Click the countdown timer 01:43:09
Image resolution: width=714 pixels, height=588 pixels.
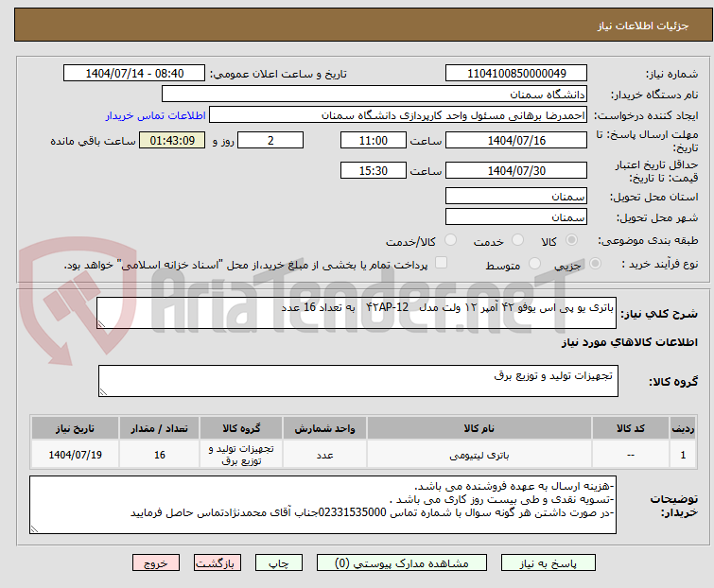[172, 140]
